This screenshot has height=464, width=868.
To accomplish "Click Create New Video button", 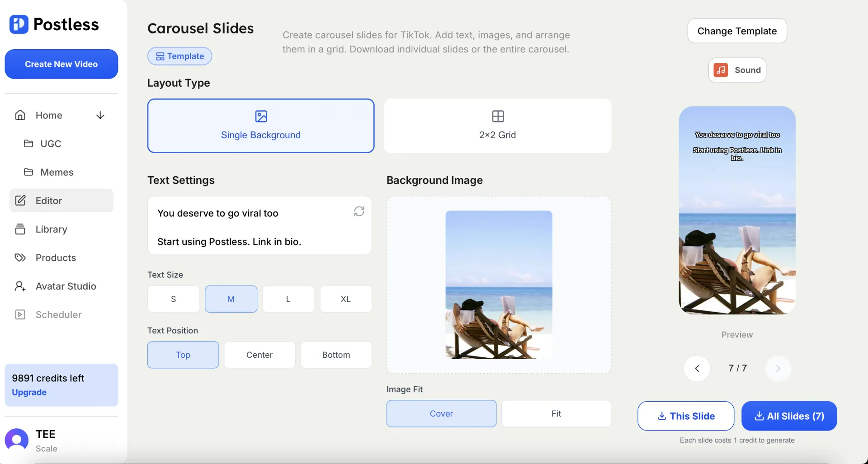I will click(61, 64).
